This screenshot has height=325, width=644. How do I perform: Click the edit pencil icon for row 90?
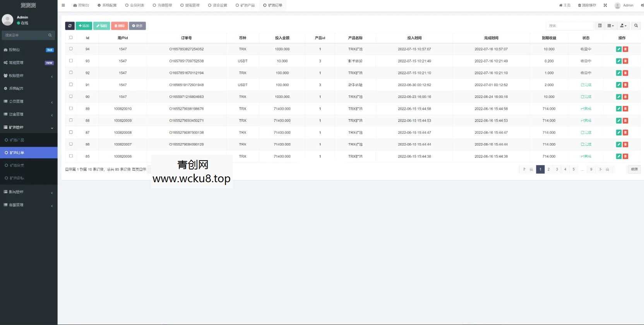(x=618, y=97)
